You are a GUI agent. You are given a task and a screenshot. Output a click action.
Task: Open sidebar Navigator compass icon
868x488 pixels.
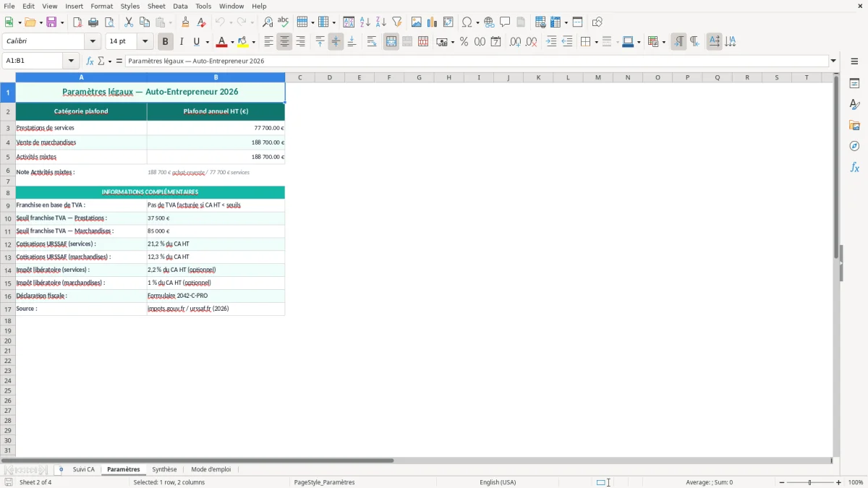pos(854,146)
